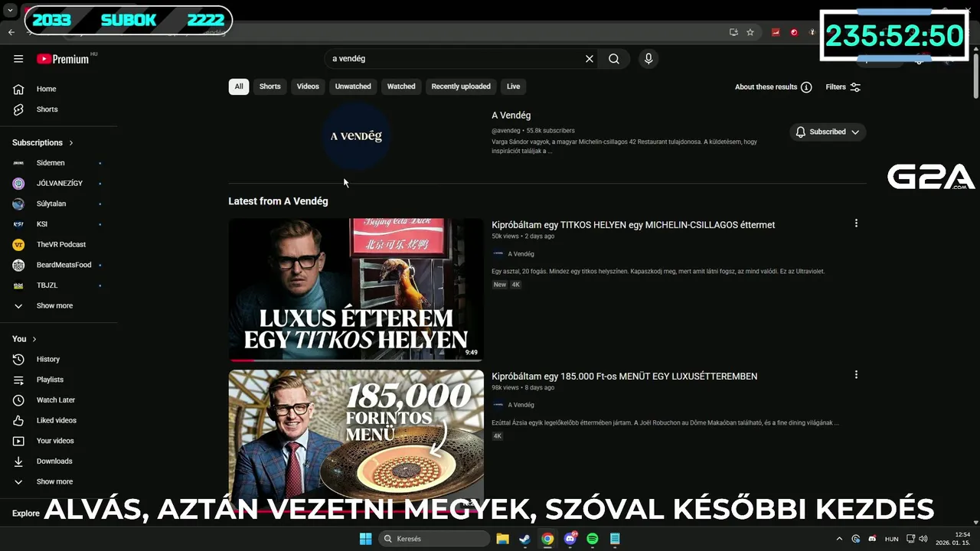Start voice search with the microphone

coord(648,59)
